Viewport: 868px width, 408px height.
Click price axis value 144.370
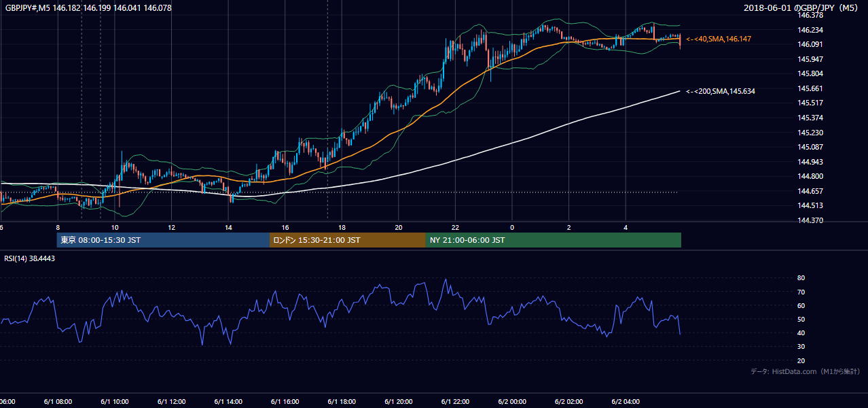tap(810, 220)
